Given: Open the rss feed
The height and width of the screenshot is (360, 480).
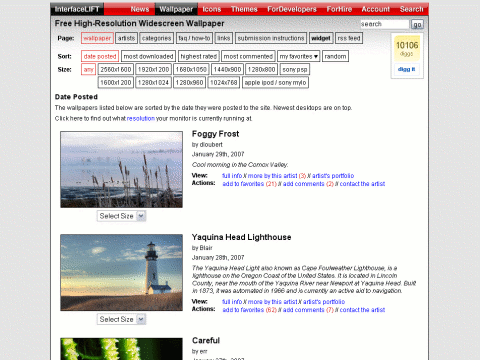Looking at the screenshot, I should 349,38.
